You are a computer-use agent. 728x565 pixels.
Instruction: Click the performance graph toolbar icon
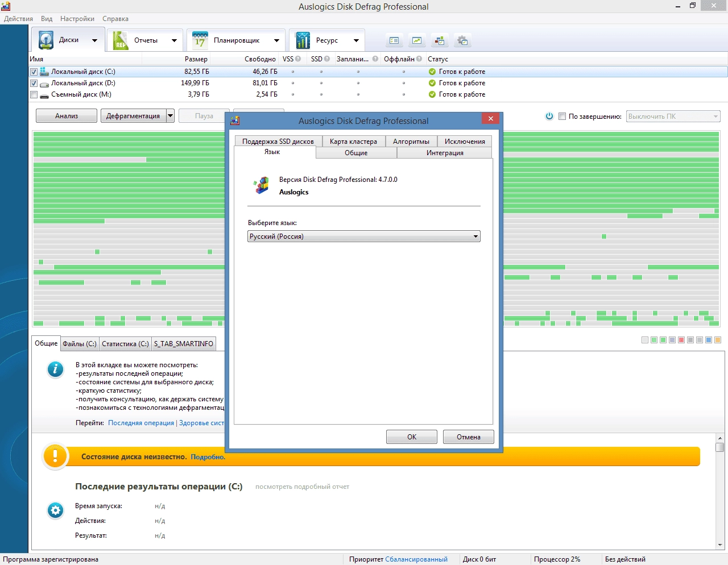[x=417, y=40]
